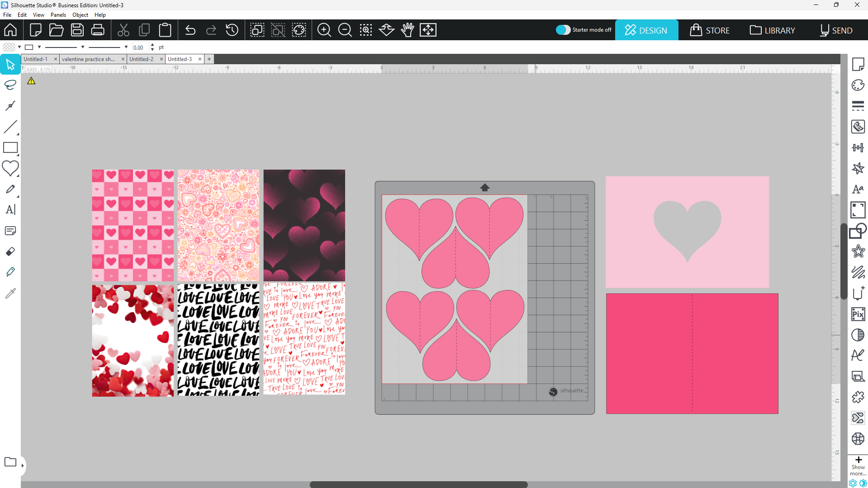Click the Zoom In magnifier icon
Image resolution: width=868 pixels, height=488 pixels.
tap(324, 30)
